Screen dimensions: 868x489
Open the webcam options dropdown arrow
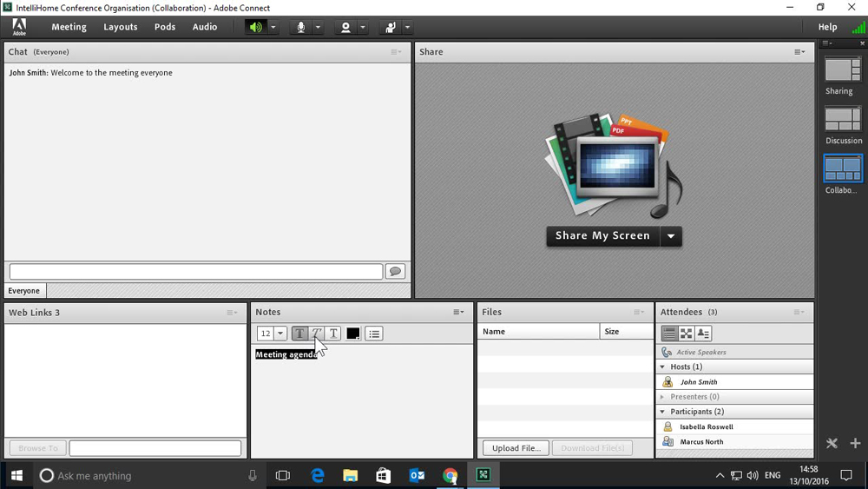[x=363, y=27]
